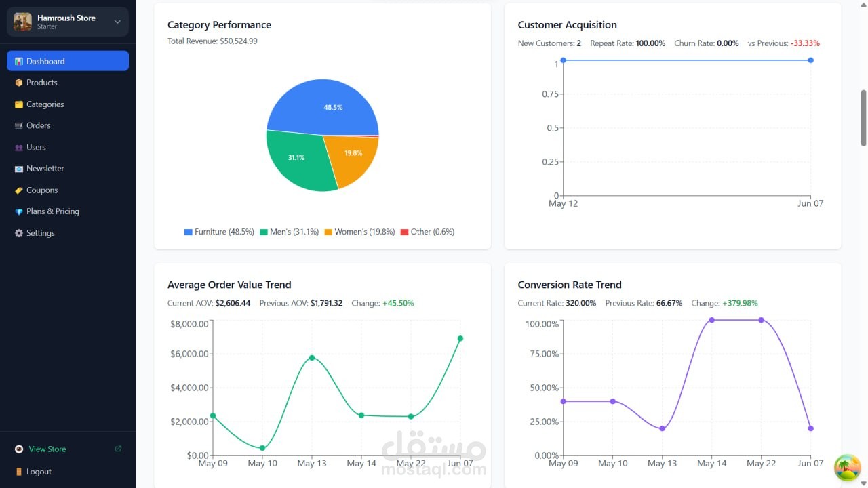Click the -33.33% vs Previous value

805,43
